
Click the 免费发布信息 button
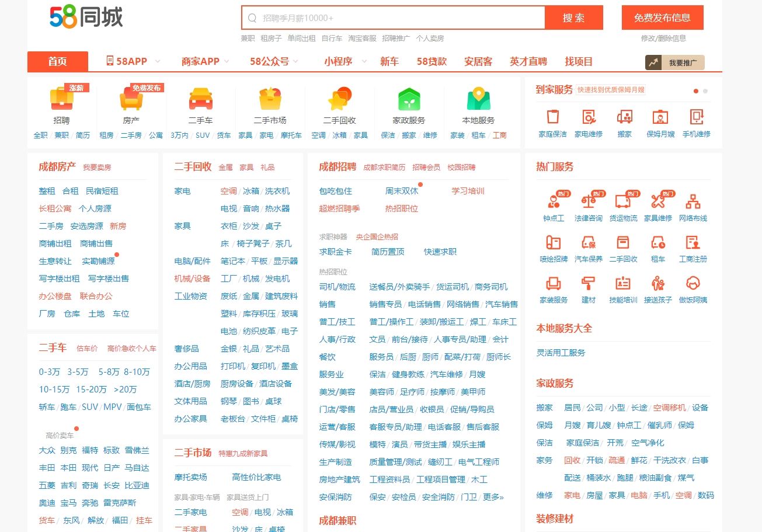coord(662,18)
